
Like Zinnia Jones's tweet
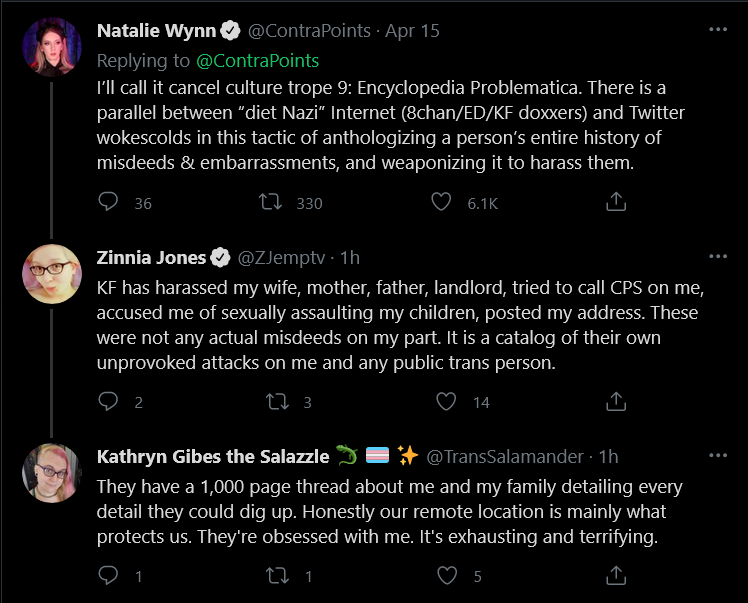(x=442, y=402)
